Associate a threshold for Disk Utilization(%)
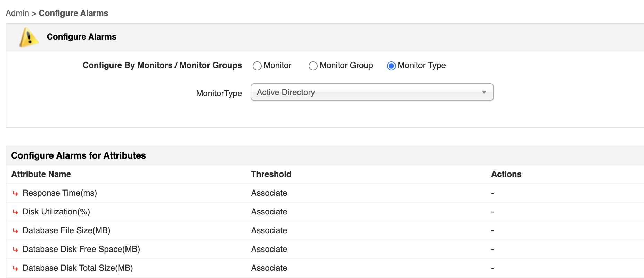The image size is (644, 278). (269, 212)
